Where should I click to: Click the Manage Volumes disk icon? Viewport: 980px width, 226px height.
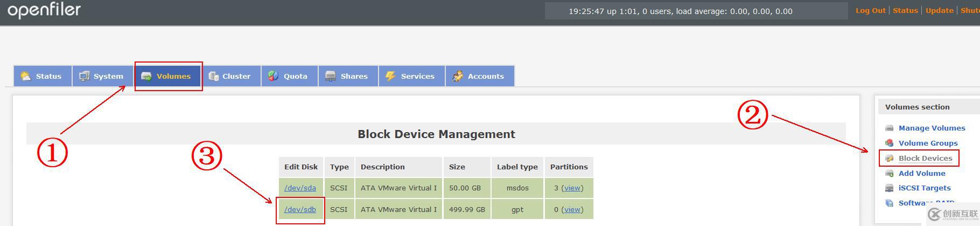(x=890, y=128)
